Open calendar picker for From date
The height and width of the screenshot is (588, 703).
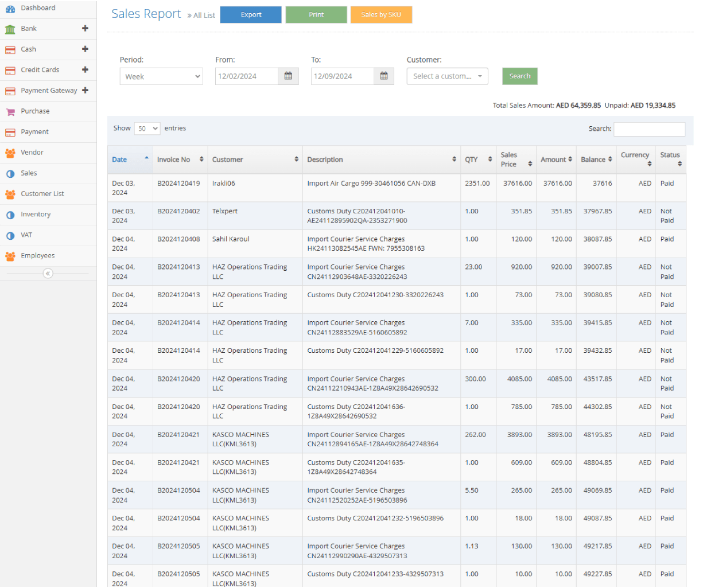point(288,76)
